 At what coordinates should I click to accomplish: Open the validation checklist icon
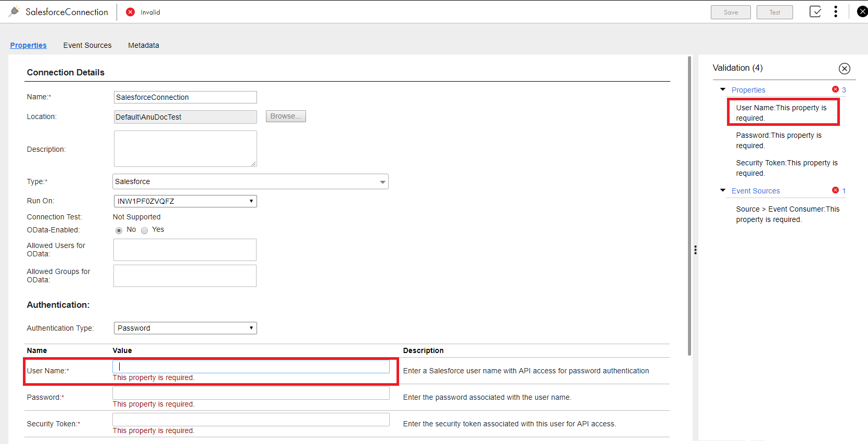click(815, 11)
